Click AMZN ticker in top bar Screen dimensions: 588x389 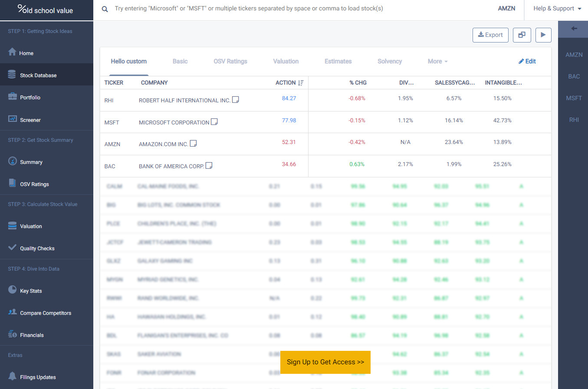coord(506,9)
